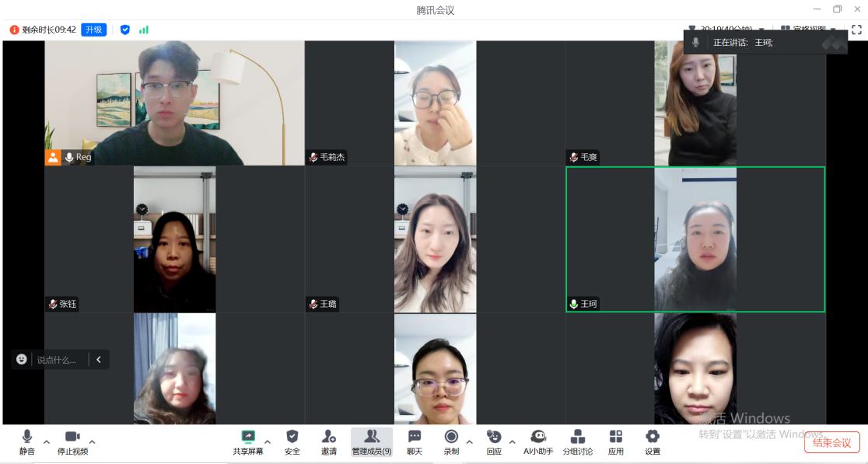Open the 应用 apps icon

(x=616, y=441)
